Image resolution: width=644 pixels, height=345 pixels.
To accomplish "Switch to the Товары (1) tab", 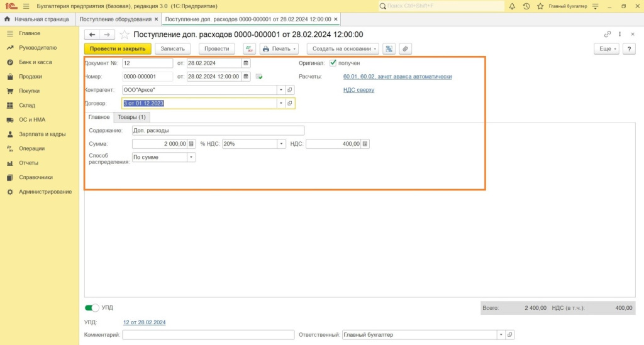I will coord(132,117).
